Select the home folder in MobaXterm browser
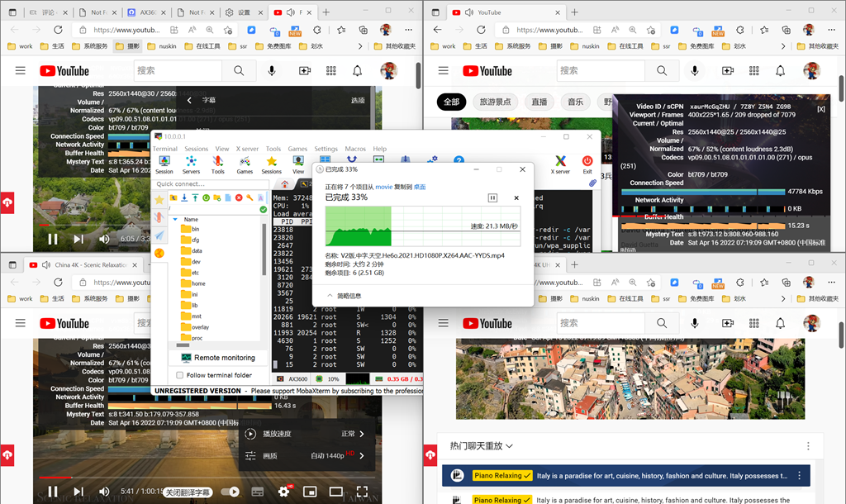The width and height of the screenshot is (846, 504). (193, 283)
